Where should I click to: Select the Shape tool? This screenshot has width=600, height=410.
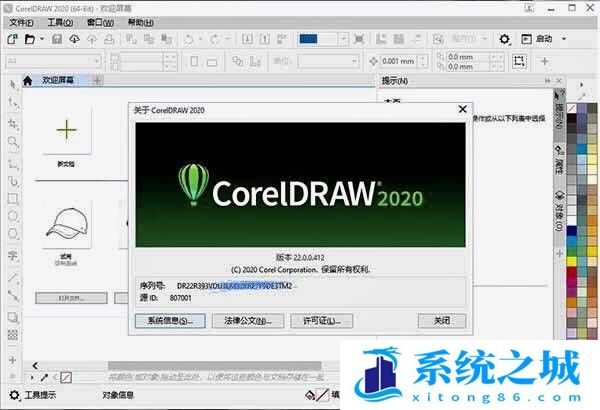point(13,103)
